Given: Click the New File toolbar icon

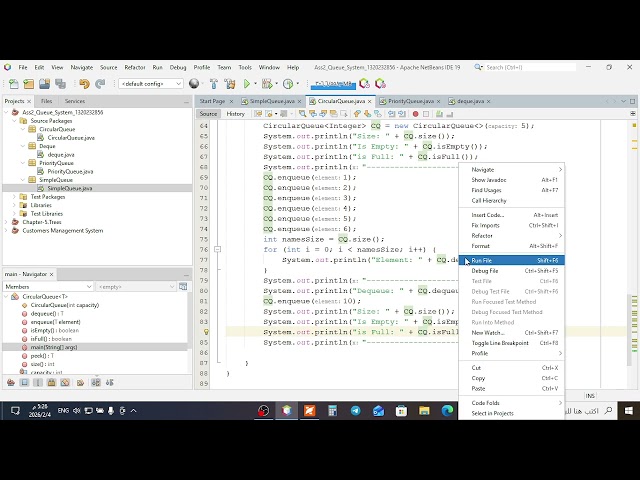Looking at the screenshot, I should tap(13, 84).
